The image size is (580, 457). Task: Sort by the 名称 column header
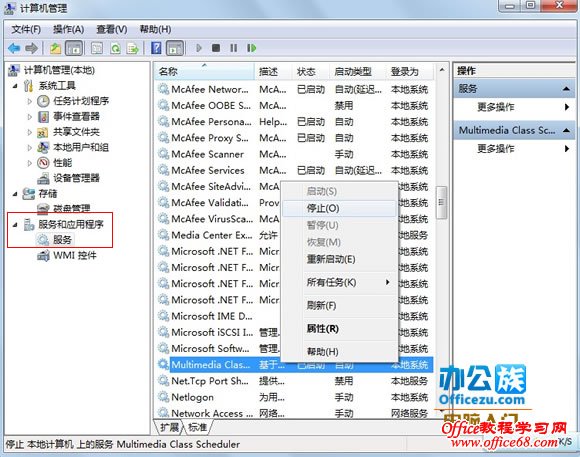[x=205, y=71]
